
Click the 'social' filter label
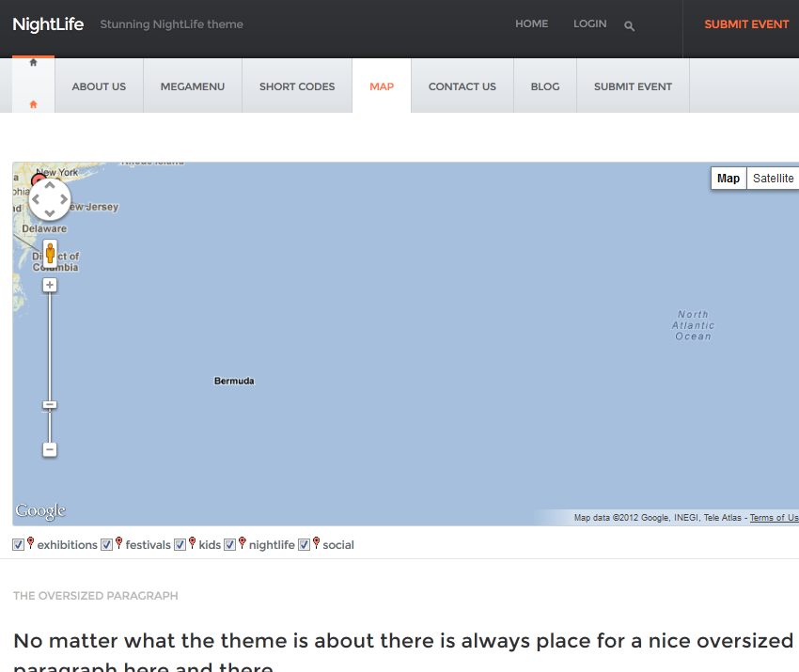[x=338, y=545]
